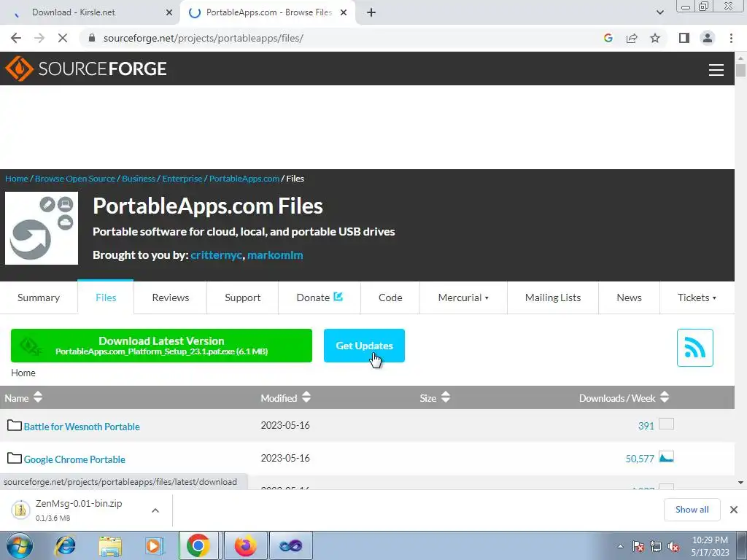Click browser back arrow
Image resolution: width=747 pixels, height=560 pixels.
tap(16, 38)
